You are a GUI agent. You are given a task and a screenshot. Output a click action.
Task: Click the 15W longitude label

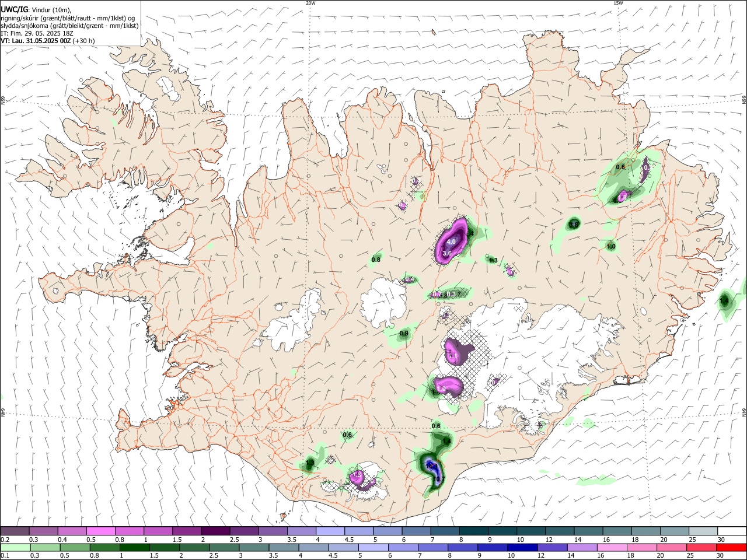click(x=618, y=3)
